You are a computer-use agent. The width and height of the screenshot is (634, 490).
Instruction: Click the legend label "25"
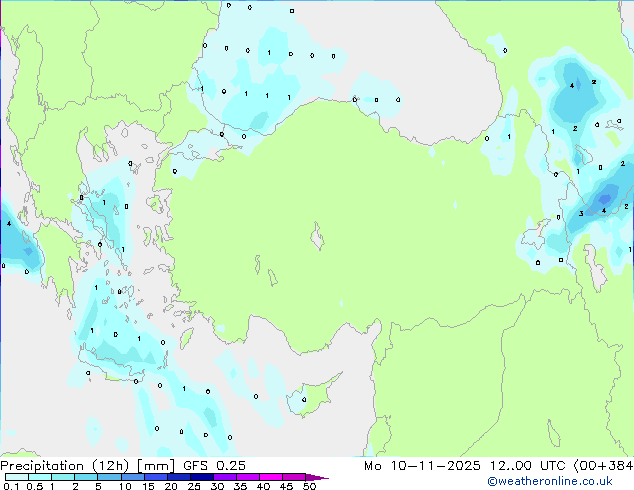pyautogui.click(x=194, y=486)
